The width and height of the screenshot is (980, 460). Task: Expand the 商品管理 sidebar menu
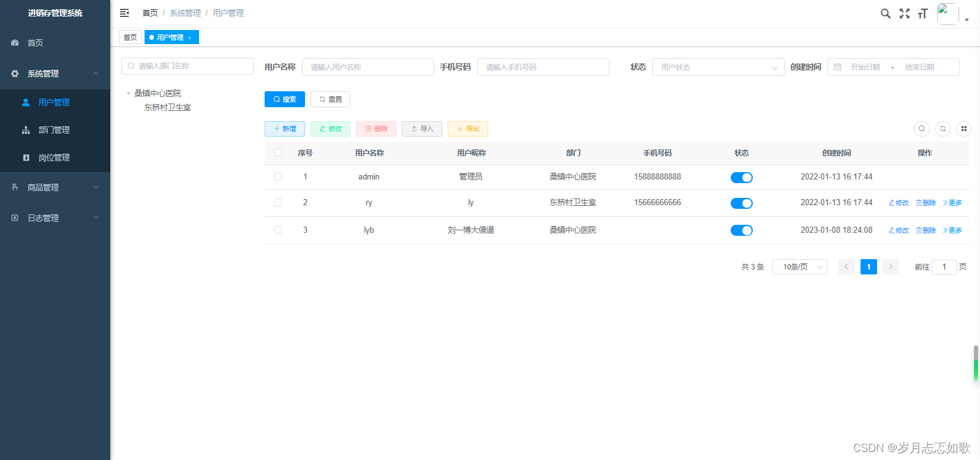tap(55, 187)
